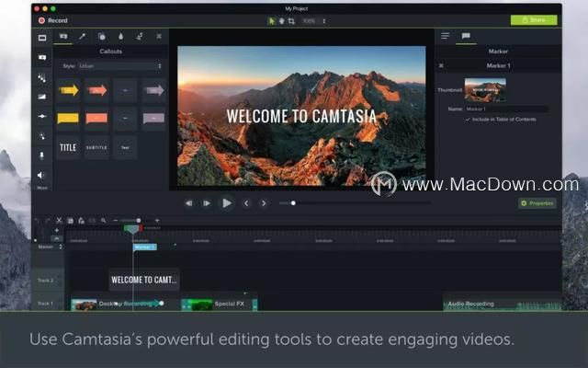Pick the gray arrow callout

coord(153,90)
